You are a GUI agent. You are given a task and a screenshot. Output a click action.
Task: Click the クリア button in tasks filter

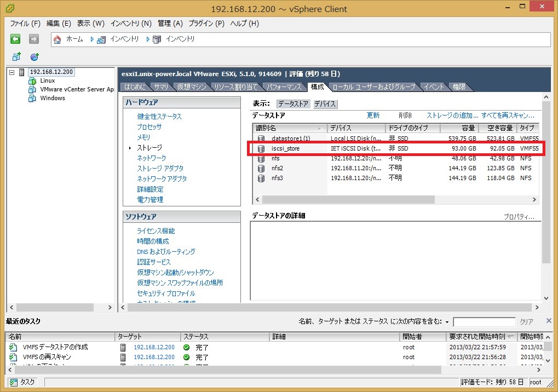click(x=527, y=321)
